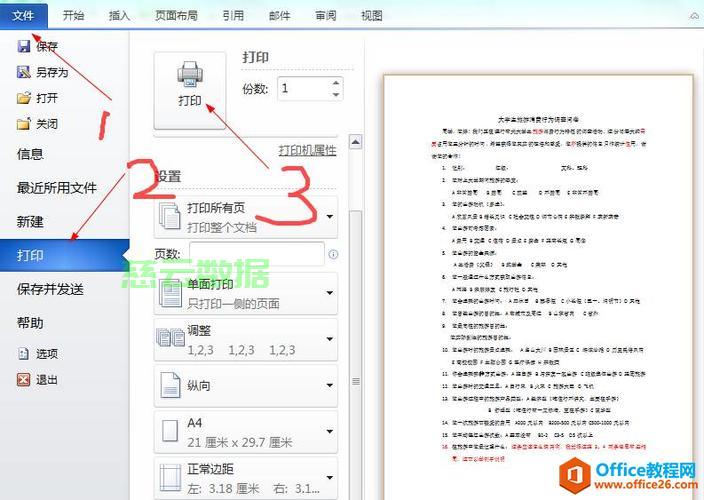The image size is (704, 500).
Task: Click the red Exit icon
Action: pyautogui.click(x=24, y=380)
